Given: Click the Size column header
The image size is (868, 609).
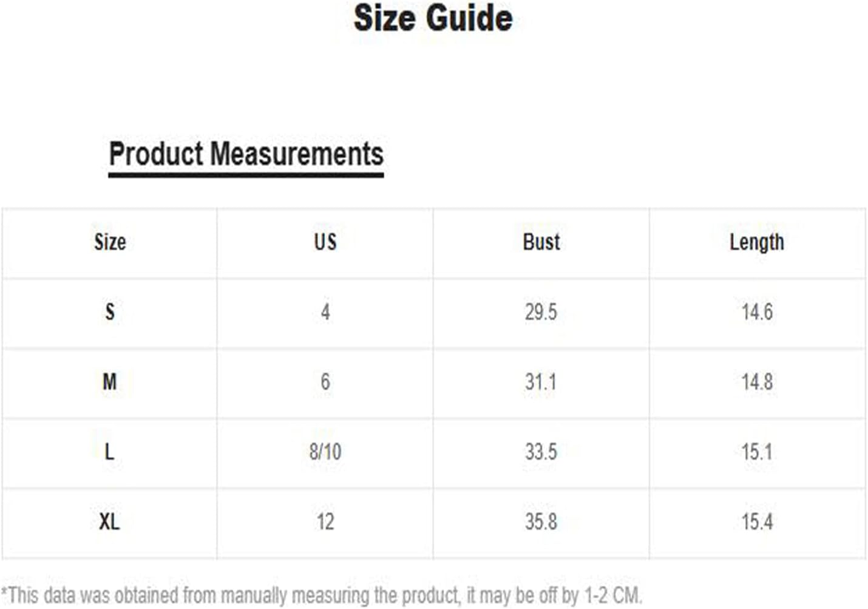Looking at the screenshot, I should click(x=110, y=242).
